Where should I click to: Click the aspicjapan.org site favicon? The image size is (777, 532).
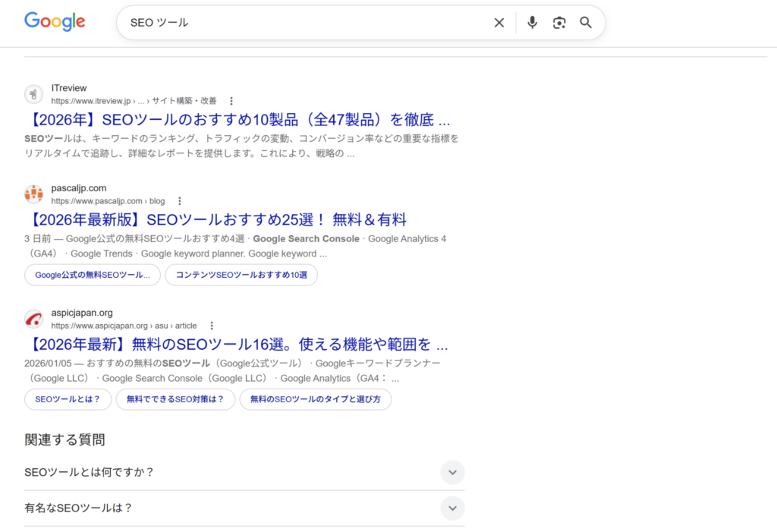(33, 319)
